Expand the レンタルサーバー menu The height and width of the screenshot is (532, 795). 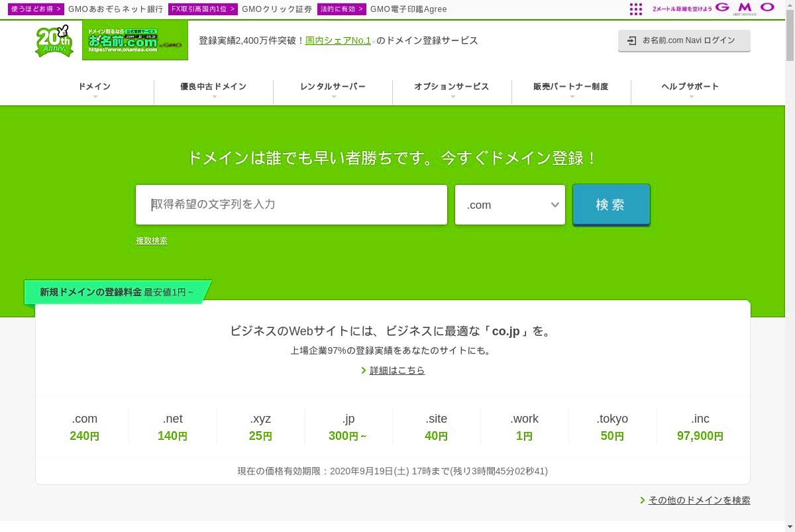333,89
